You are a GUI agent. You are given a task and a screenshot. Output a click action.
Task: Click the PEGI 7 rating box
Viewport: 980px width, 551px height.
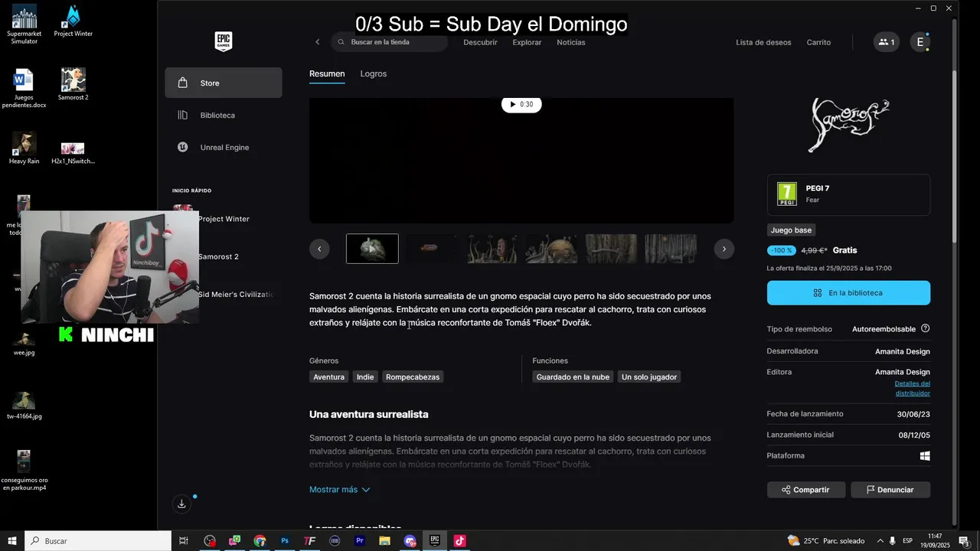tap(848, 194)
